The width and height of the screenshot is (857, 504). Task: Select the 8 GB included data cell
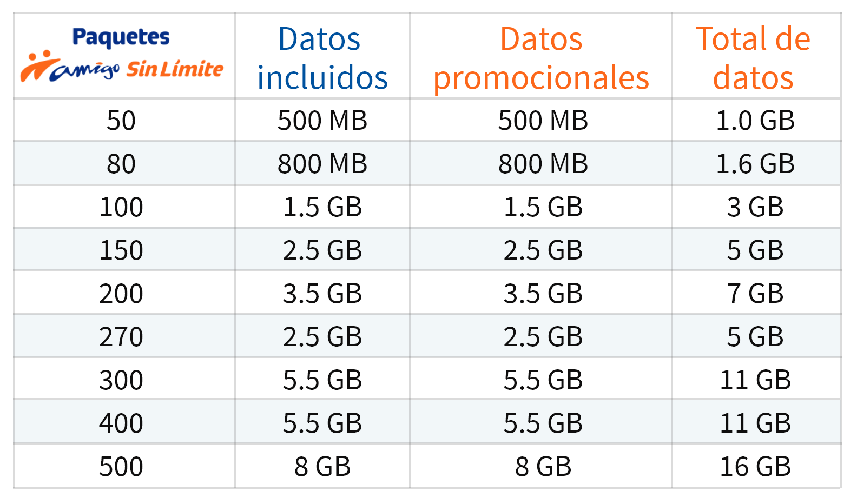322,467
